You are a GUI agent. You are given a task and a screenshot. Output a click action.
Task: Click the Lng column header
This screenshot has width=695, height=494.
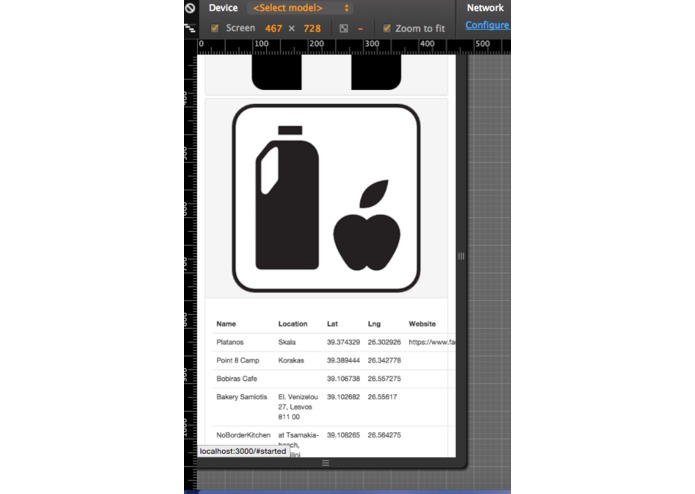point(374,324)
